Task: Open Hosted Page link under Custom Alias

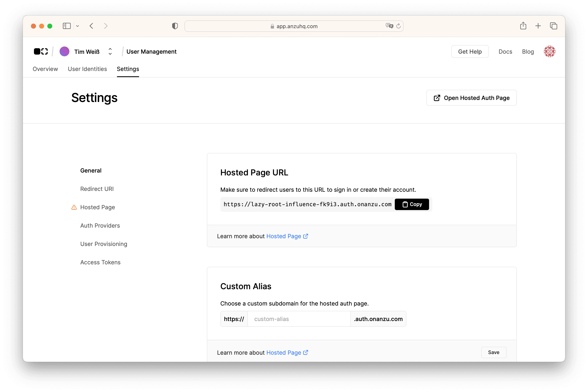Action: 287,352
